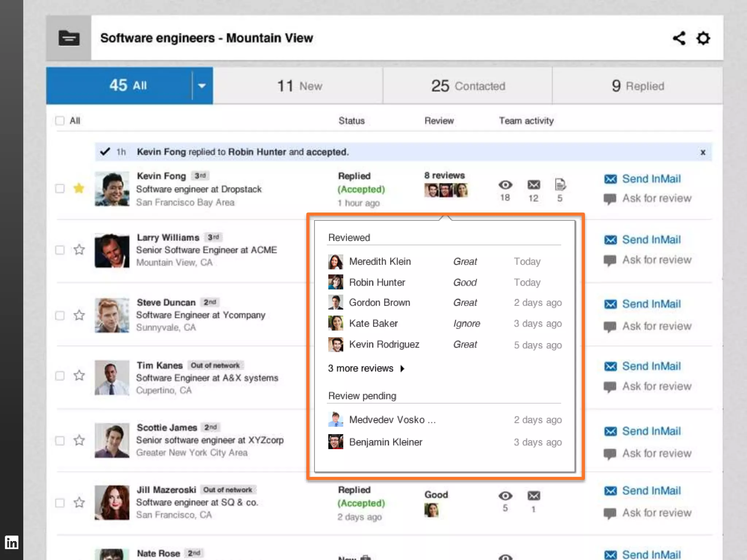Open the 9 Replied tab
The image size is (747, 560).
click(638, 86)
